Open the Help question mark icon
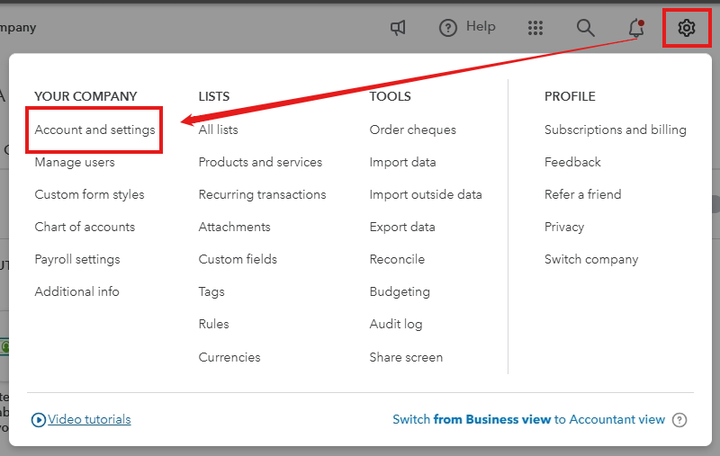Image resolution: width=720 pixels, height=456 pixels. click(448, 28)
